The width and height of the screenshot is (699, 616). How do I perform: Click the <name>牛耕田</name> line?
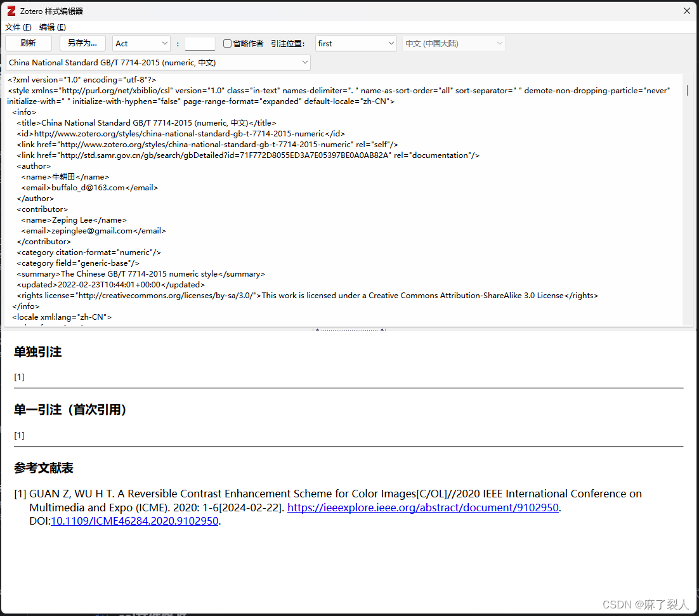point(65,177)
